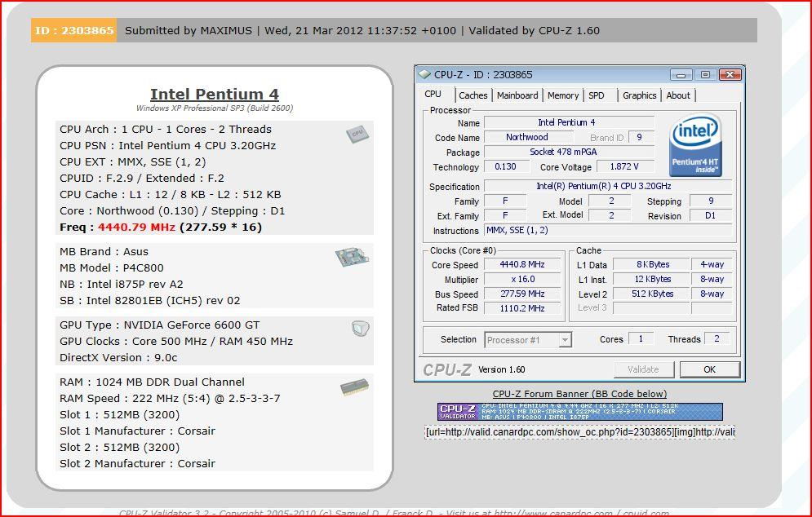Screen dimensions: 812x517
Task: Click the Technology value 0.130
Action: point(507,166)
